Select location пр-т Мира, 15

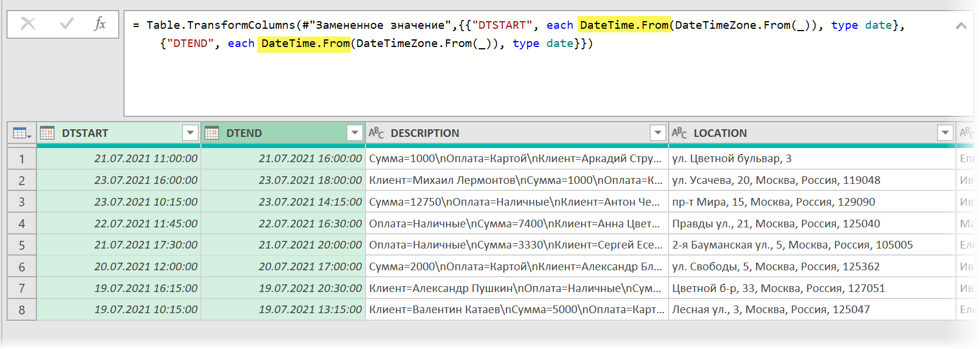(x=812, y=202)
